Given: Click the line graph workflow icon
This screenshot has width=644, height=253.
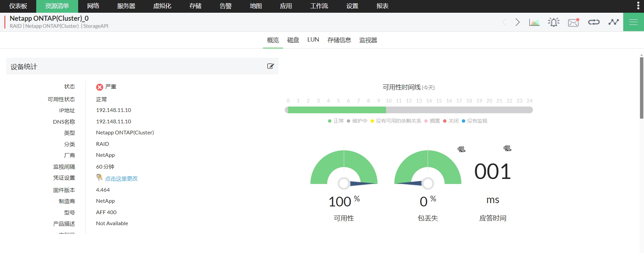Looking at the screenshot, I should [x=613, y=22].
